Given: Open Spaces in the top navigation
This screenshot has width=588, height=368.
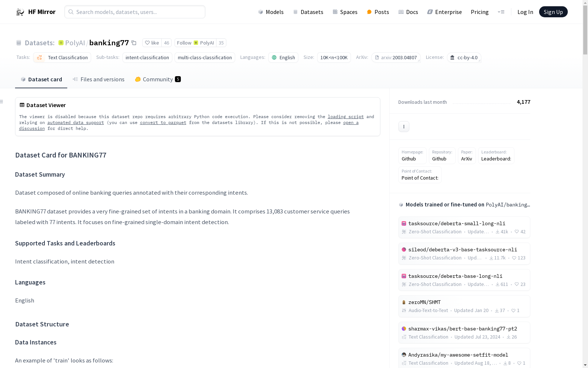Looking at the screenshot, I should (345, 12).
